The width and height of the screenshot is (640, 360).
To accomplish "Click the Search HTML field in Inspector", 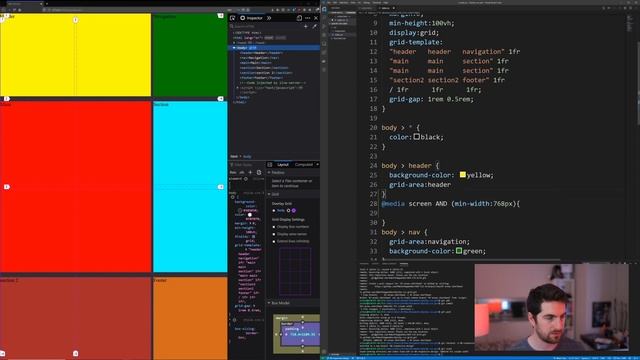I will coord(265,26).
